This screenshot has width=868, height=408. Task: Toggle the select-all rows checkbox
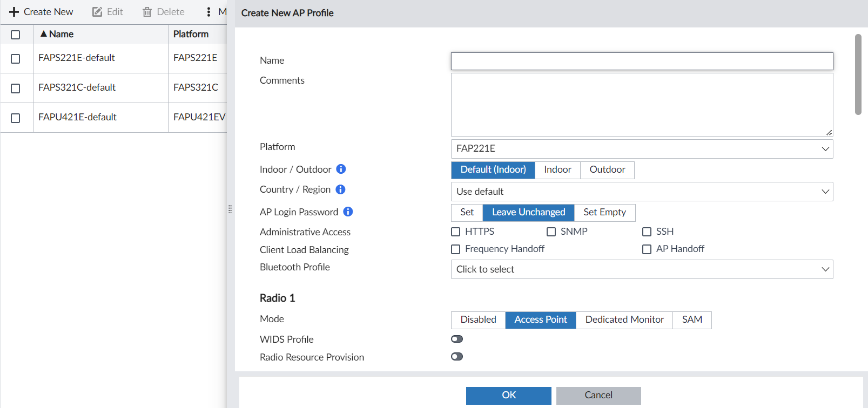16,35
